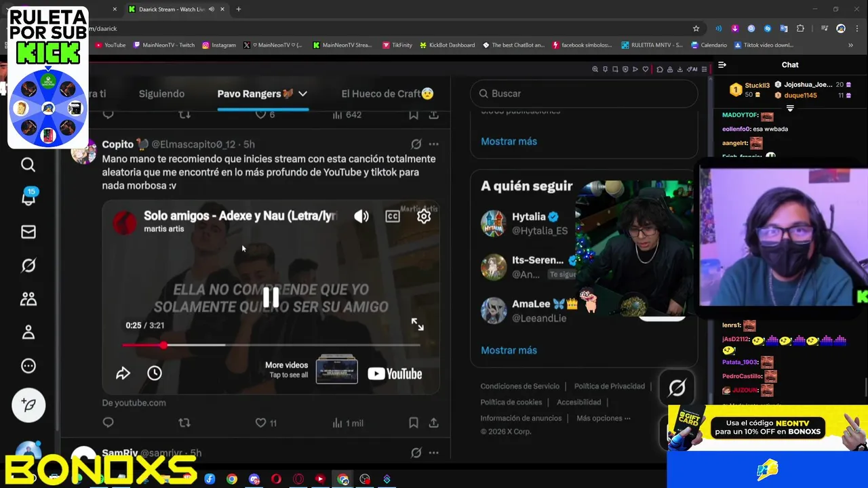Open the YouTube logo link in player

tap(395, 373)
